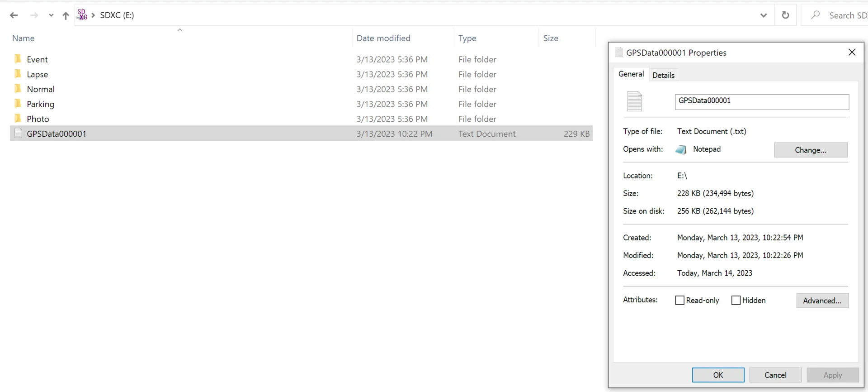Click the 3/13/2023 10:22 PM date cell
868x392 pixels.
pyautogui.click(x=394, y=134)
